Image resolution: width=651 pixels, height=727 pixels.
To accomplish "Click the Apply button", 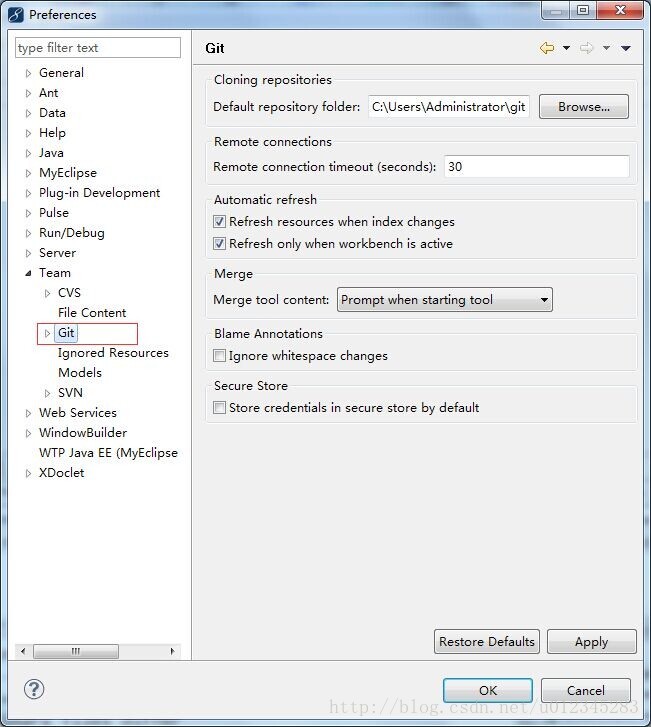I will pos(592,642).
